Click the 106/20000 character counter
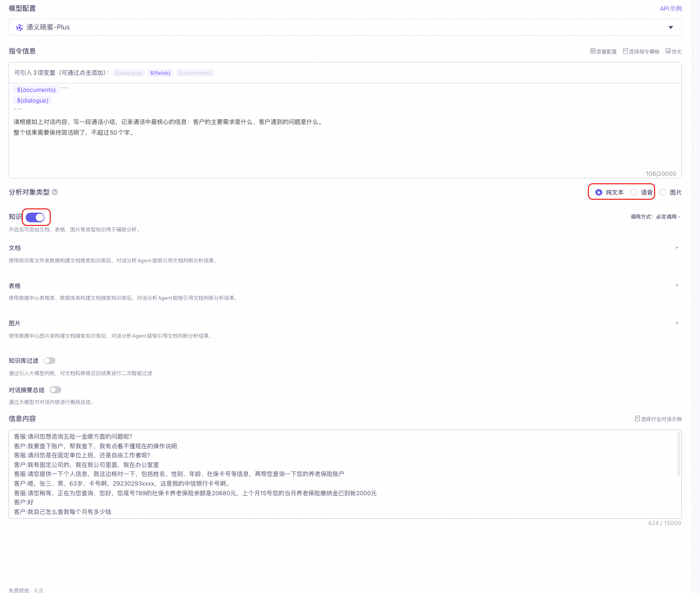 coord(661,174)
